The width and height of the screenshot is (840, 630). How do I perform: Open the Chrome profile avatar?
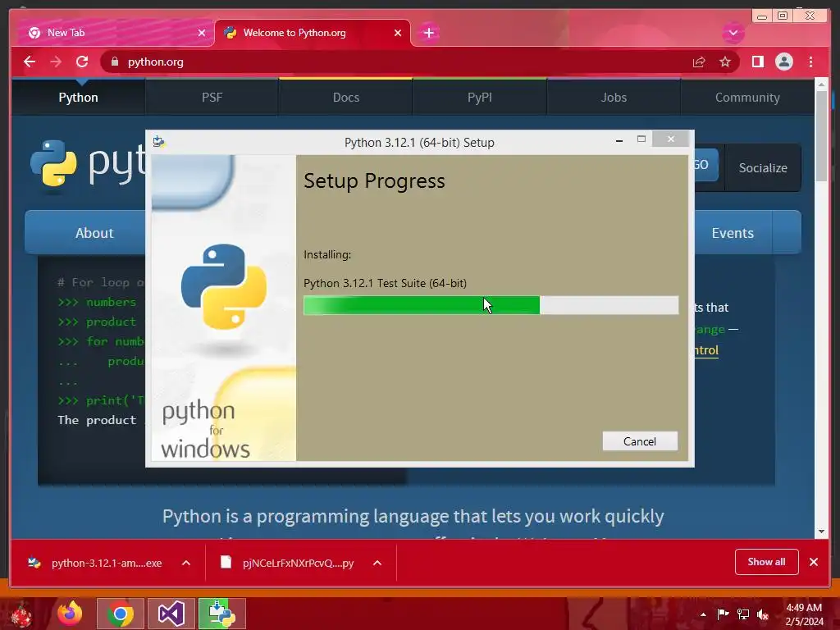pyautogui.click(x=783, y=62)
